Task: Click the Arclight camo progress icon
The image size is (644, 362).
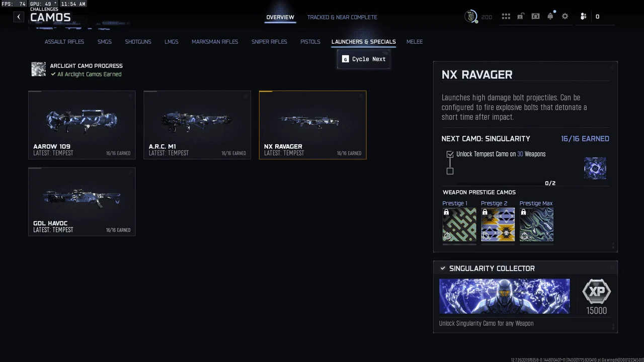Action: 39,69
